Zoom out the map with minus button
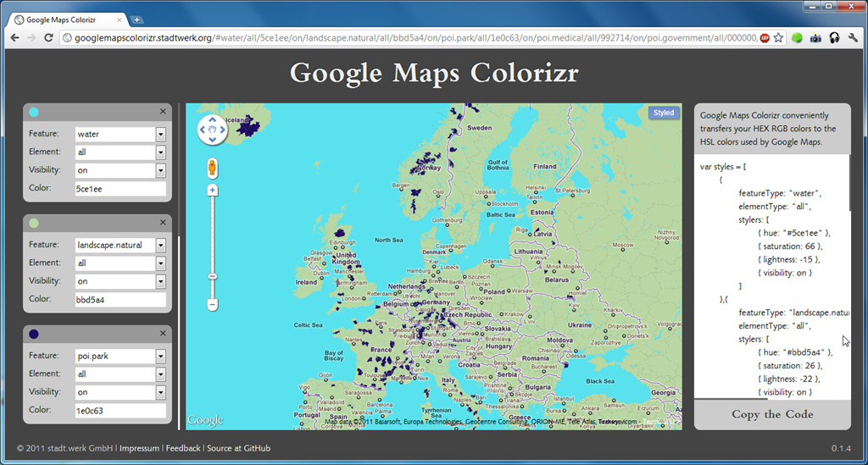The height and width of the screenshot is (465, 868). [x=212, y=305]
